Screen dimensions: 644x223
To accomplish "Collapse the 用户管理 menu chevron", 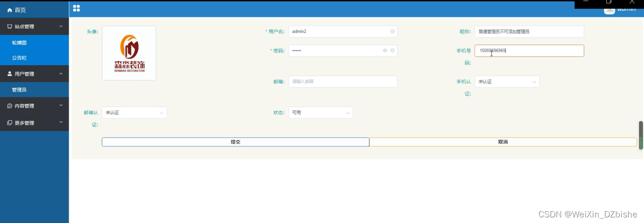I will (x=61, y=73).
